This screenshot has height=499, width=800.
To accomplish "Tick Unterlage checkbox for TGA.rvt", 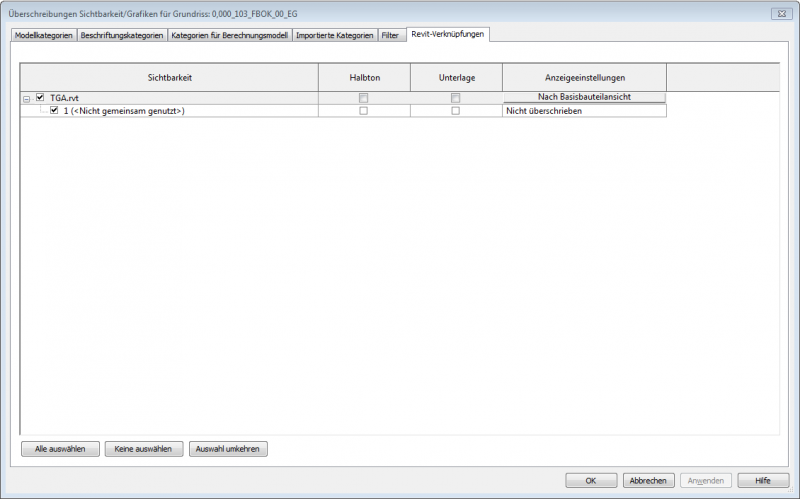I will 455,98.
